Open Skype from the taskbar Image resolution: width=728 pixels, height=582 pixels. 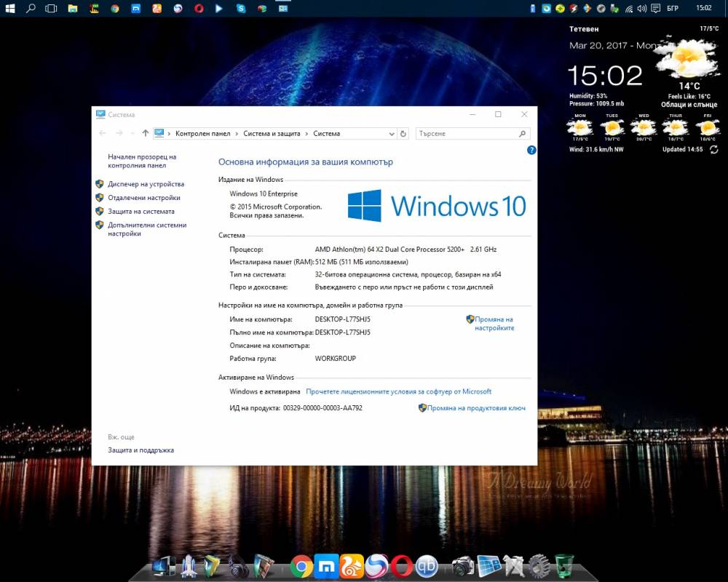(x=240, y=8)
